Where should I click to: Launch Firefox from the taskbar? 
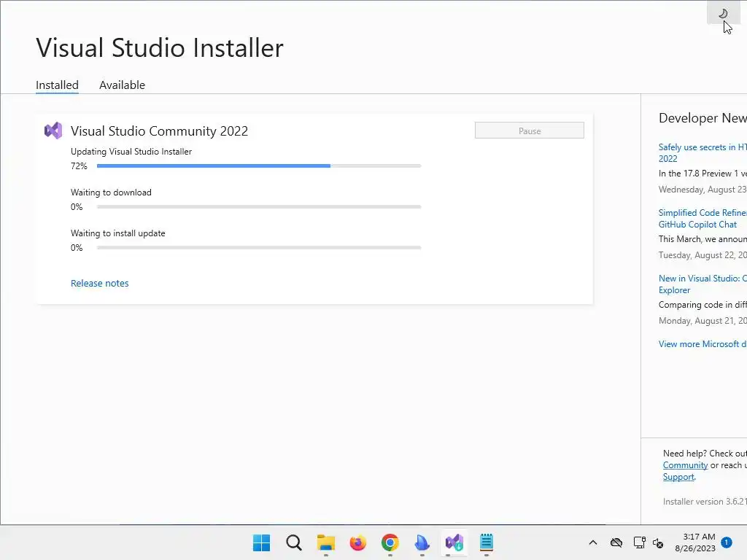coord(357,542)
